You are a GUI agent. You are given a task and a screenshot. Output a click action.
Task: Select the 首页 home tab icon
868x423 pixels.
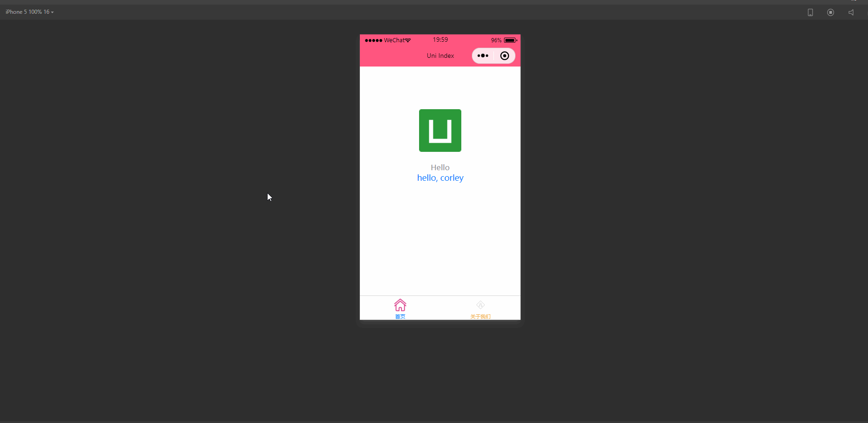click(400, 305)
